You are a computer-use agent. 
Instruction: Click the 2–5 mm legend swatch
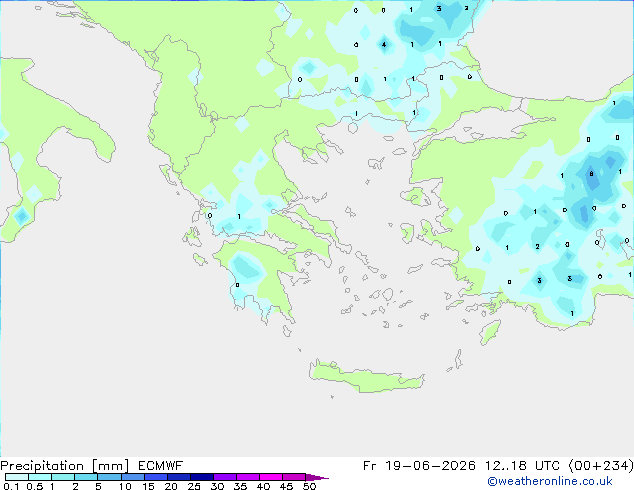coord(86,477)
